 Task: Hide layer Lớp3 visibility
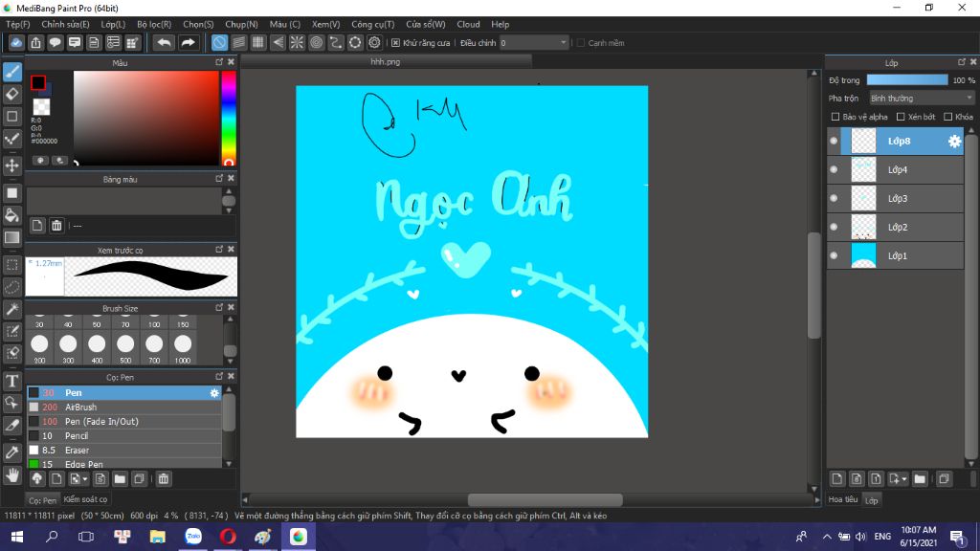point(834,199)
